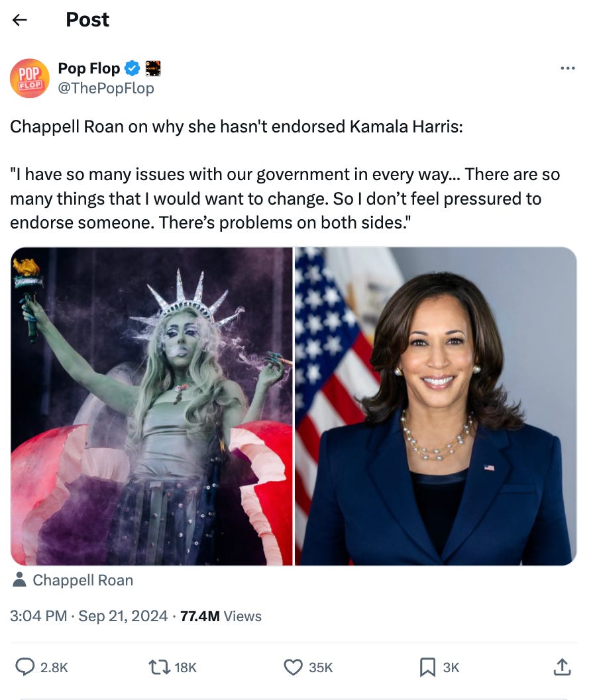Bookmark this post
Screen dimensions: 593x700
tap(427, 668)
